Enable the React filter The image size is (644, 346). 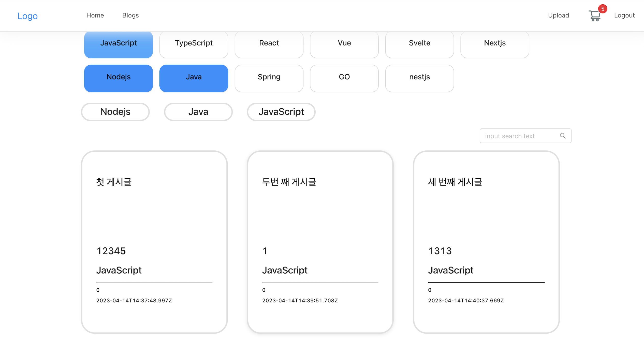pos(269,43)
